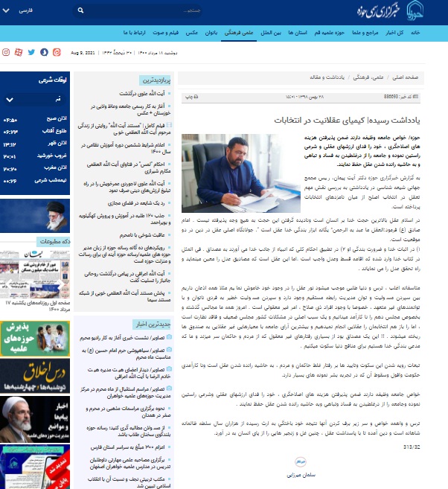Screen dimensions: 448x489
Task: Click caption صفحه اول روزنامه‌های یکشنبه ۱۷ مرداد
Action: pos(37,306)
